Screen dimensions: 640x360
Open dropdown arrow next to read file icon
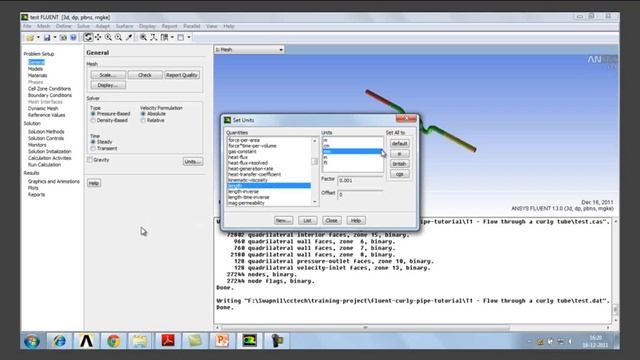point(38,38)
